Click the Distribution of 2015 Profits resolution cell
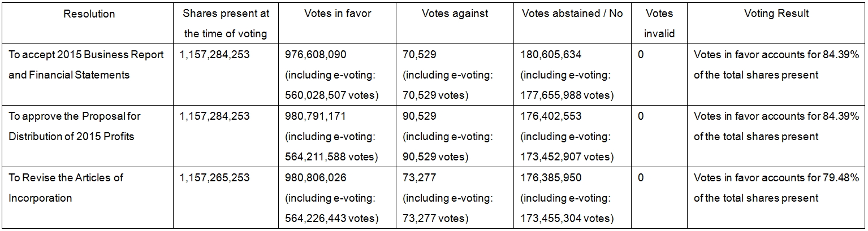Viewport: 868px width, 231px height. (75, 126)
